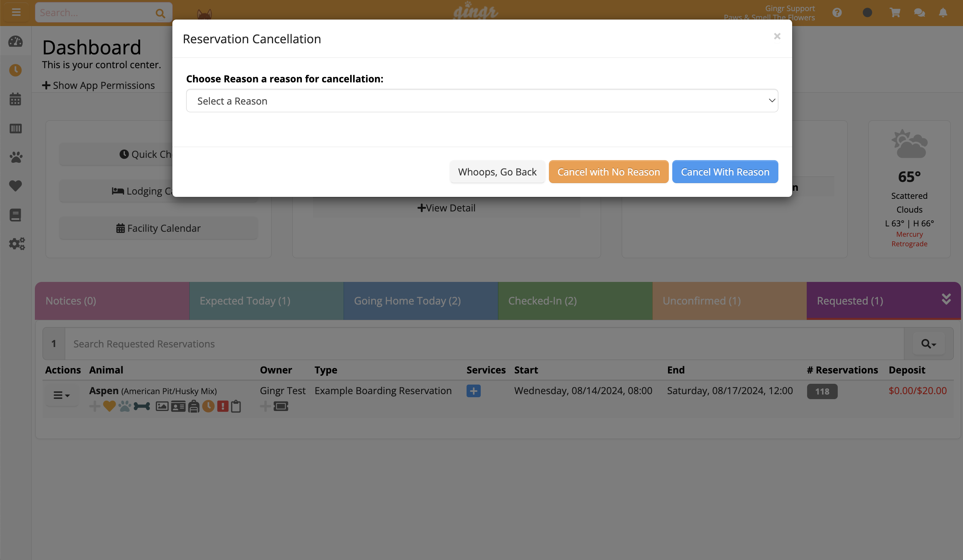The height and width of the screenshot is (560, 963).
Task: Click the number 1 count box
Action: point(54,344)
